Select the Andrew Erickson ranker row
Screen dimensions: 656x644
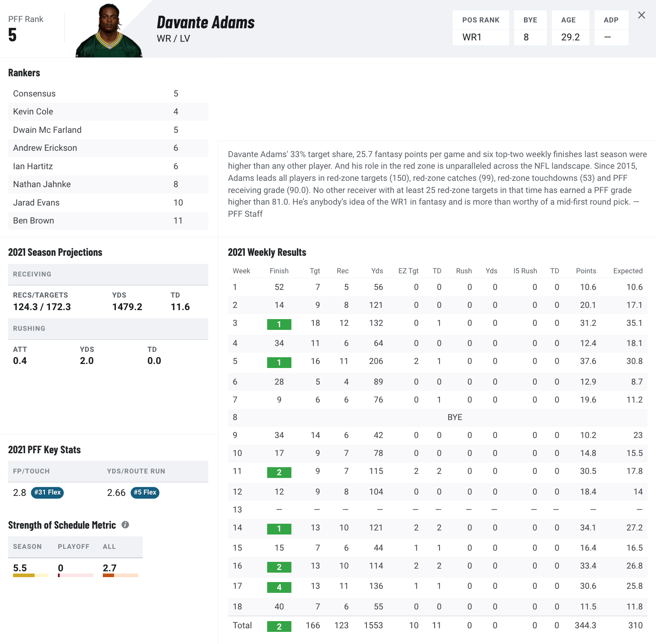coord(108,148)
